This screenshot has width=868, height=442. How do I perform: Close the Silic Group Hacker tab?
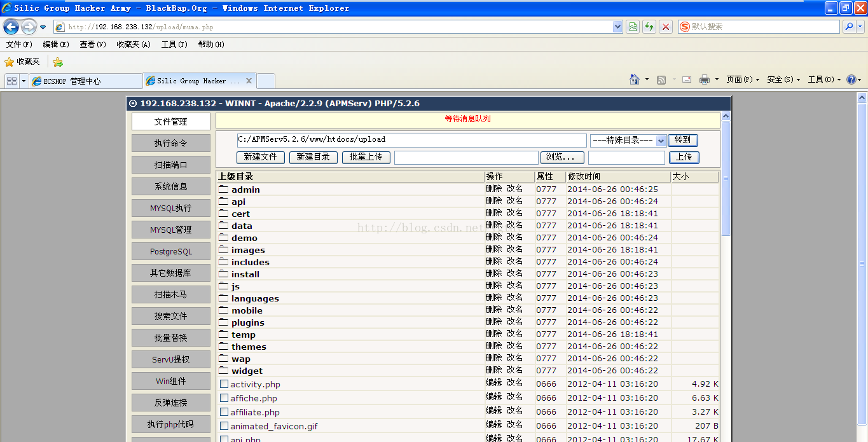[x=249, y=81]
